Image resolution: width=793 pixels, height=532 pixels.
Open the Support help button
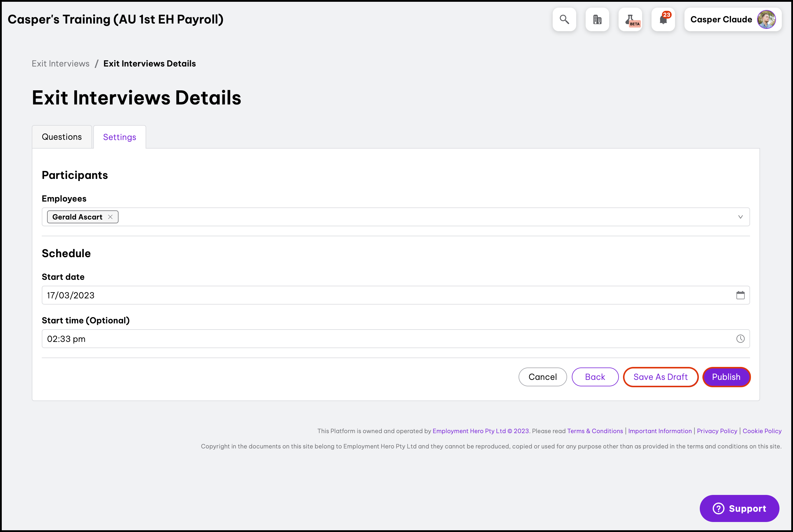point(739,508)
